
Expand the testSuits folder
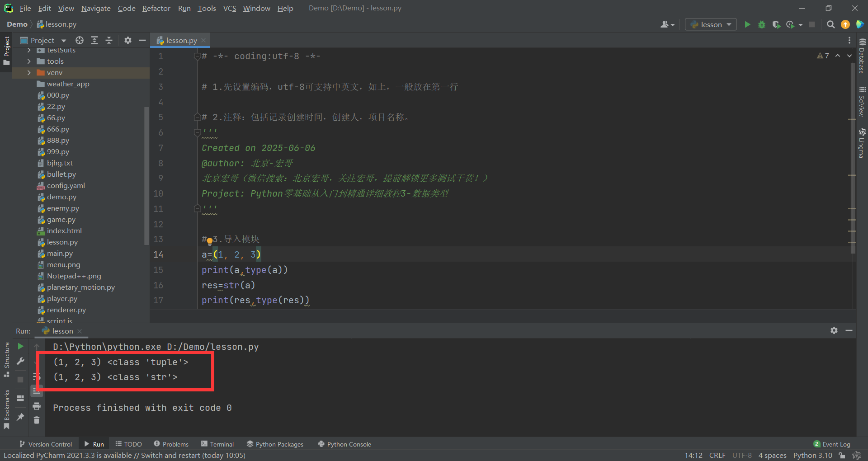(x=29, y=50)
